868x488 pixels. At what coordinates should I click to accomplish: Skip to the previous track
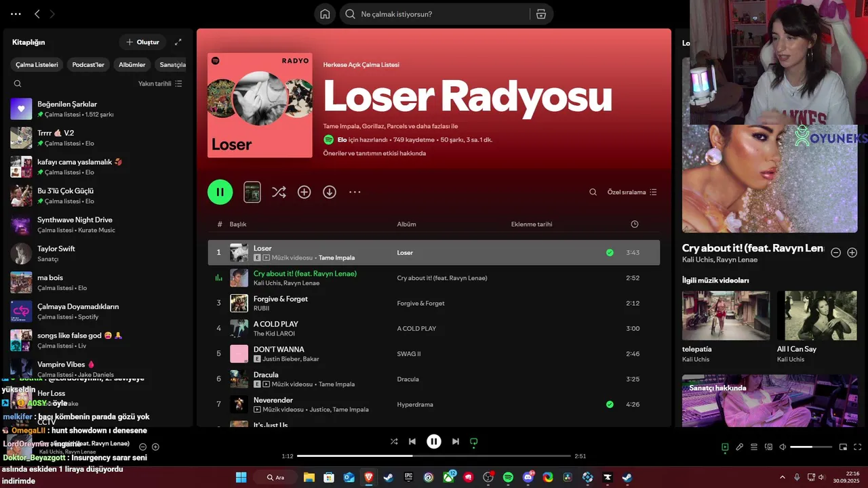coord(412,441)
